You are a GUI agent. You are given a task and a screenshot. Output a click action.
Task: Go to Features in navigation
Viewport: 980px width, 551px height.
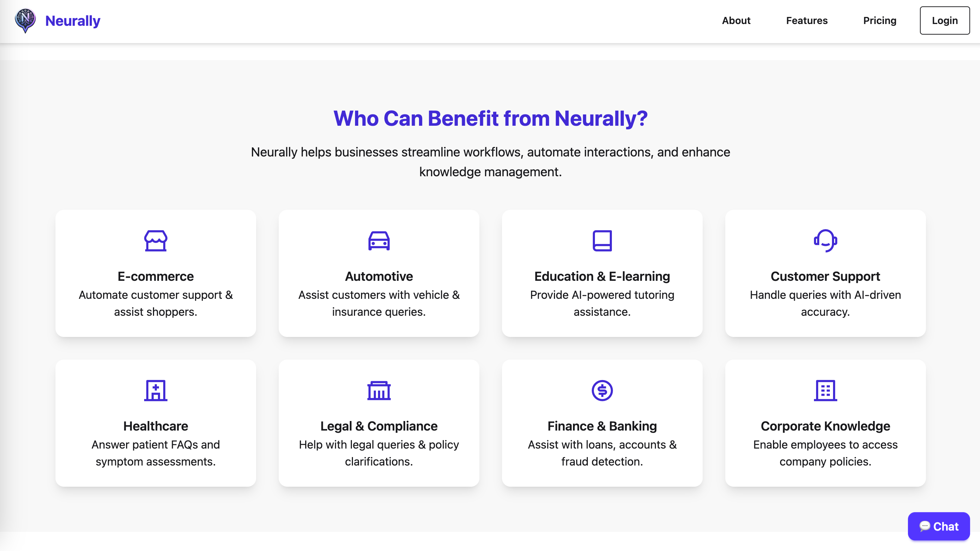[x=807, y=20]
